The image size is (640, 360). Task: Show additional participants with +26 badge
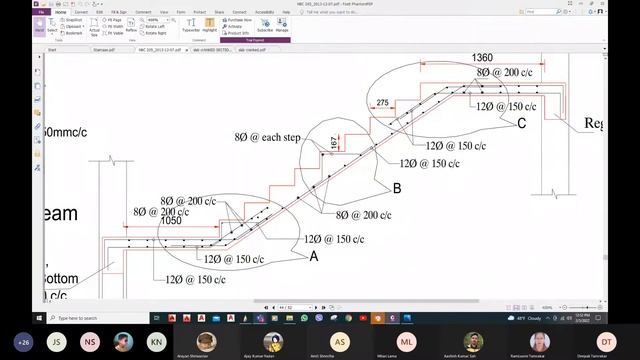24,342
